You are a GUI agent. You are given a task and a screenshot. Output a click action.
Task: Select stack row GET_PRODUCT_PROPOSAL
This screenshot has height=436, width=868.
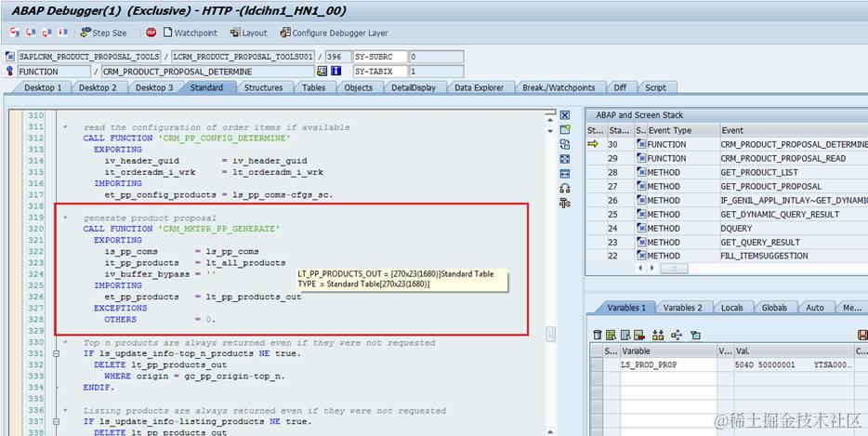(728, 186)
